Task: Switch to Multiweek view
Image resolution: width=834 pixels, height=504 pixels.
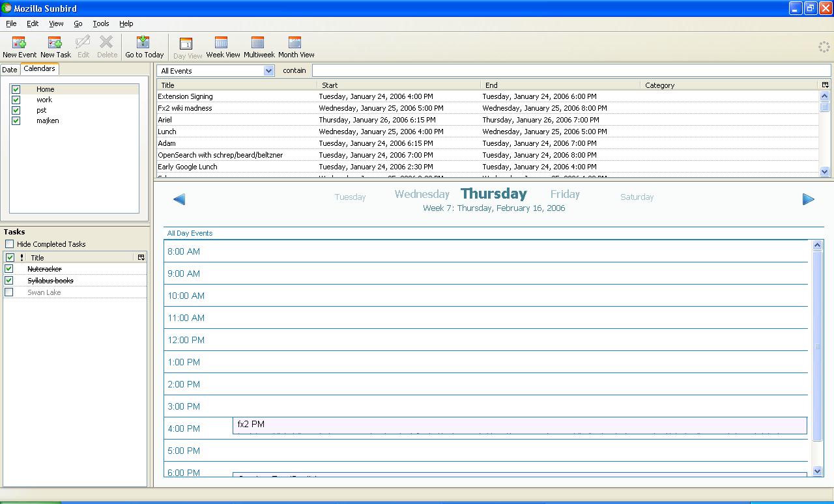Action: 259,47
